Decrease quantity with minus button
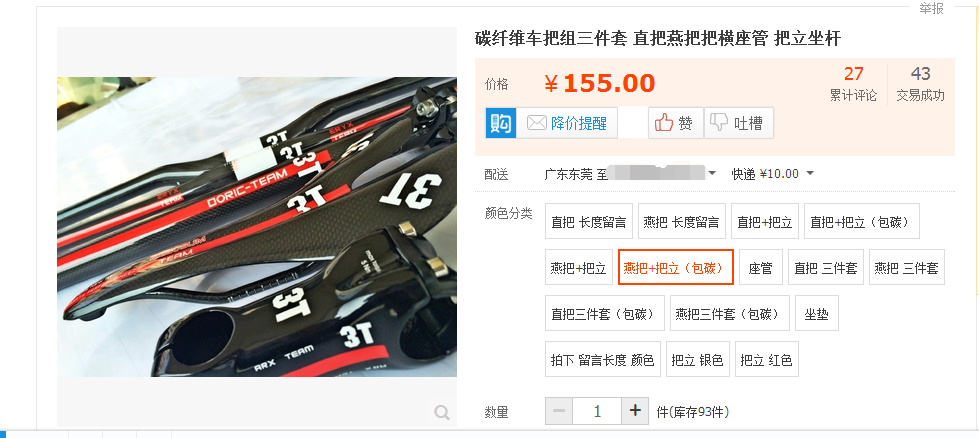Image resolution: width=979 pixels, height=438 pixels. click(x=559, y=411)
